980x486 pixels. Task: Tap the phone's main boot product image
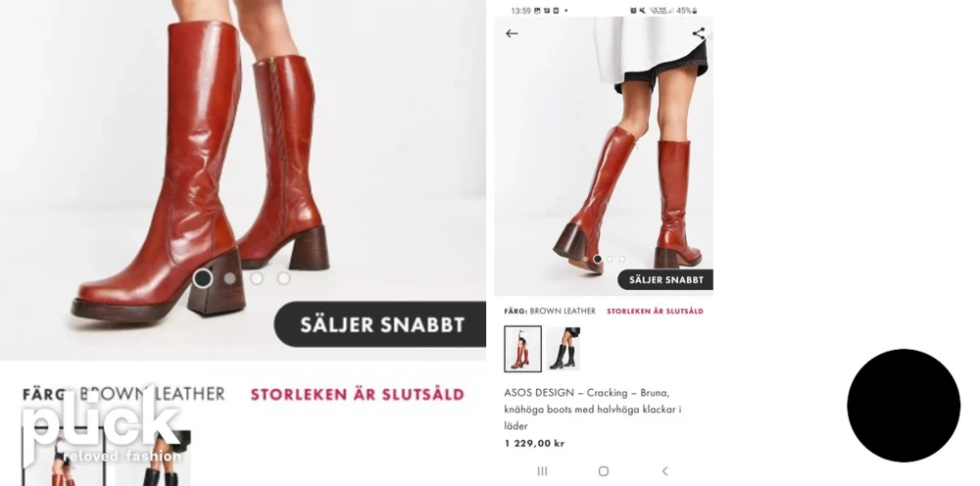click(604, 156)
